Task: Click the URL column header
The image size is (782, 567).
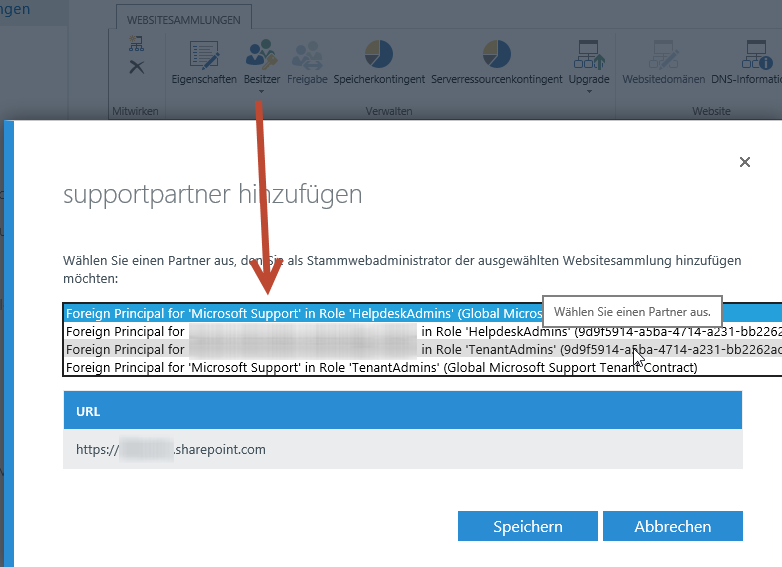Action: tap(403, 410)
